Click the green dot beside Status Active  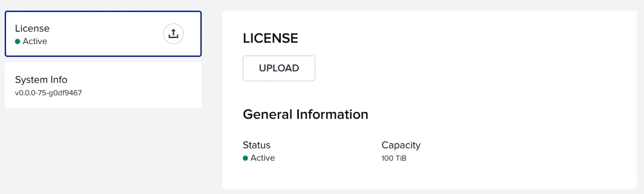coord(245,158)
